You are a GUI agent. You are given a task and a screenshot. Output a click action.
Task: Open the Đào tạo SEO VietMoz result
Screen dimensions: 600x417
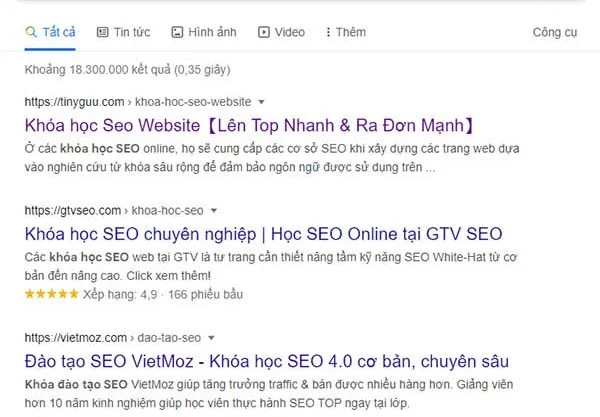pos(267,361)
